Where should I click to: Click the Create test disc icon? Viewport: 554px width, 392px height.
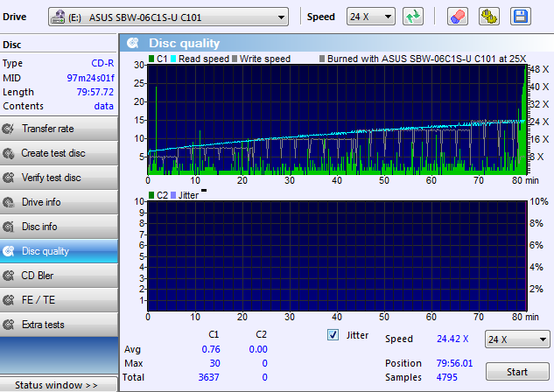pos(9,153)
